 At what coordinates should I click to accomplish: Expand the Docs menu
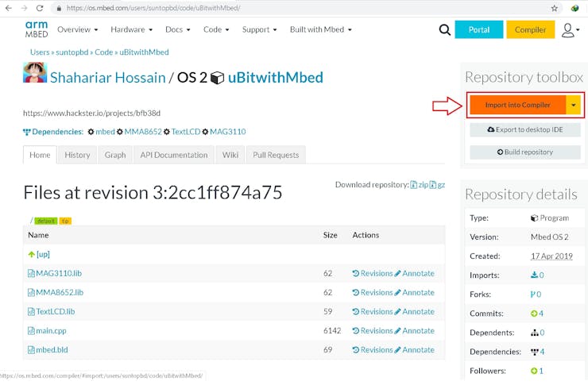[178, 29]
